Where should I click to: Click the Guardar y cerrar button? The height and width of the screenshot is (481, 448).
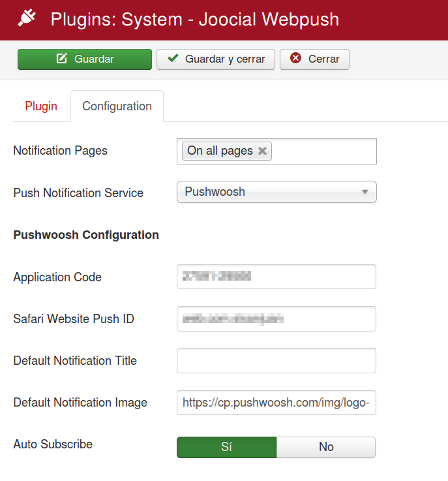[x=216, y=59]
